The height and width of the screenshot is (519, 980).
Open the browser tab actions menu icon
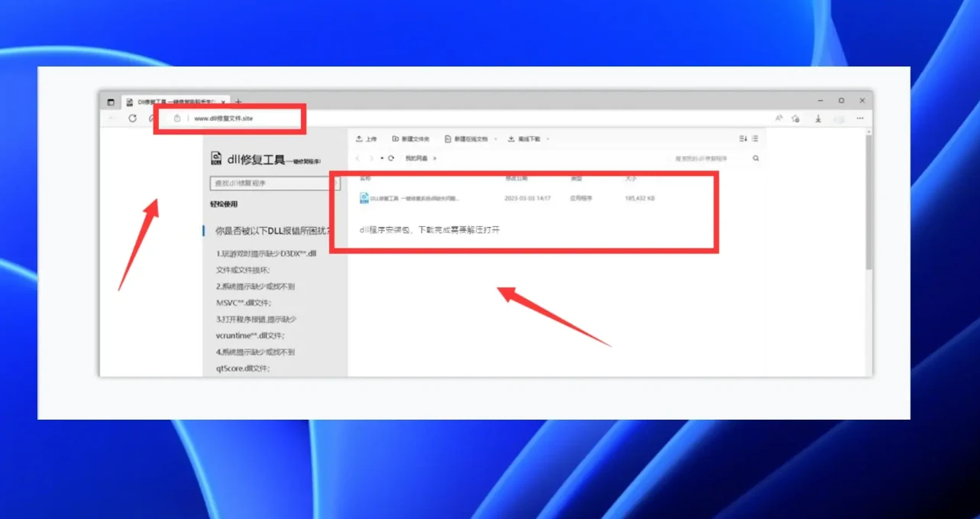(x=111, y=102)
